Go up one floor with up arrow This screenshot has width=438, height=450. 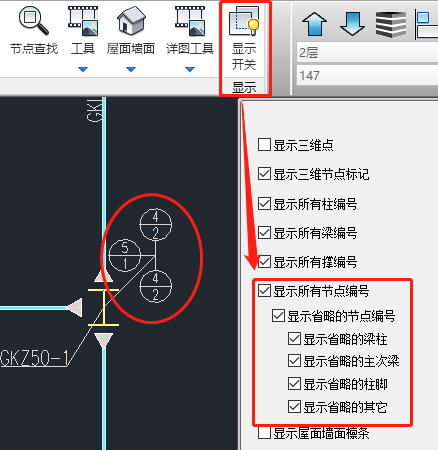click(x=314, y=24)
